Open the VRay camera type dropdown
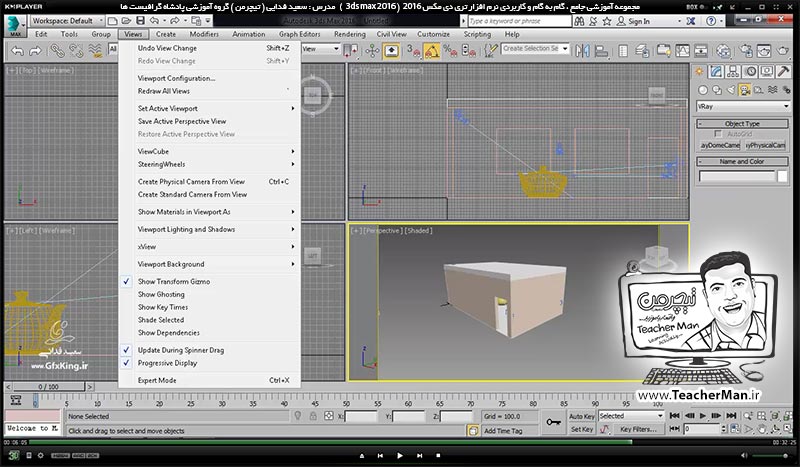The height and width of the screenshot is (467, 800). pyautogui.click(x=743, y=106)
